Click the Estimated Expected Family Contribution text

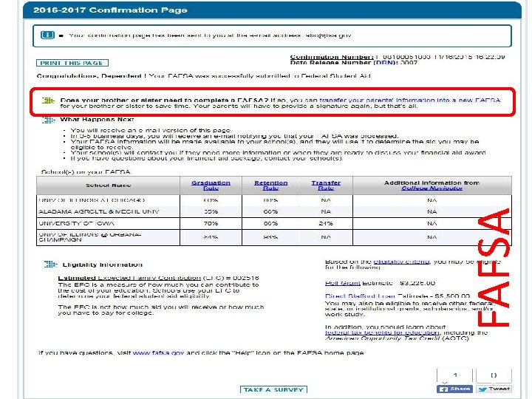[129, 278]
